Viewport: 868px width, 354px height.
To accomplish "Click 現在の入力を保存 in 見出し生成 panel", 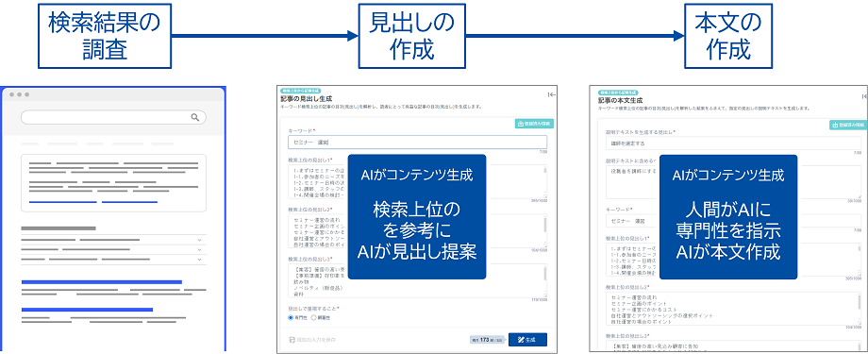I will [x=312, y=339].
